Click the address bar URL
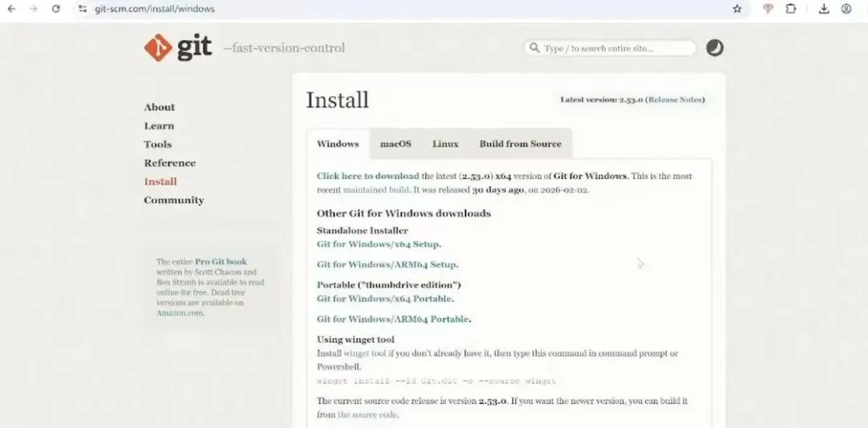This screenshot has height=428, width=868. 154,9
